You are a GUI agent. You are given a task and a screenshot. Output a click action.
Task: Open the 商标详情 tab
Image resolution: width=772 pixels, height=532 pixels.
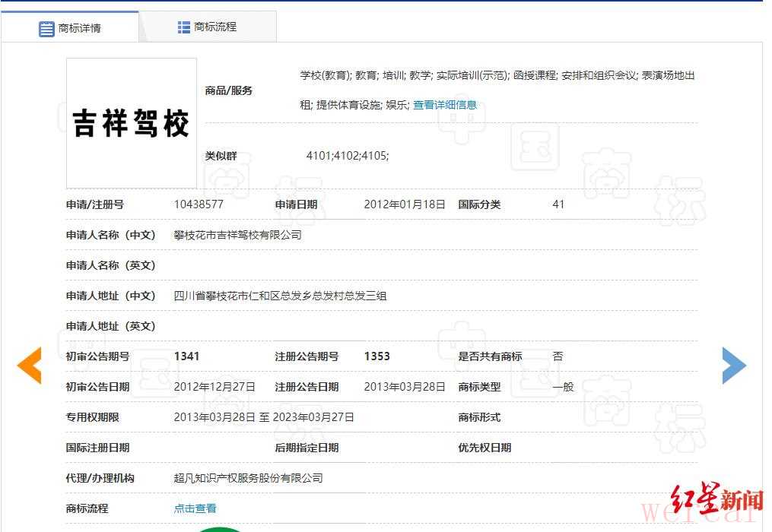[70, 28]
